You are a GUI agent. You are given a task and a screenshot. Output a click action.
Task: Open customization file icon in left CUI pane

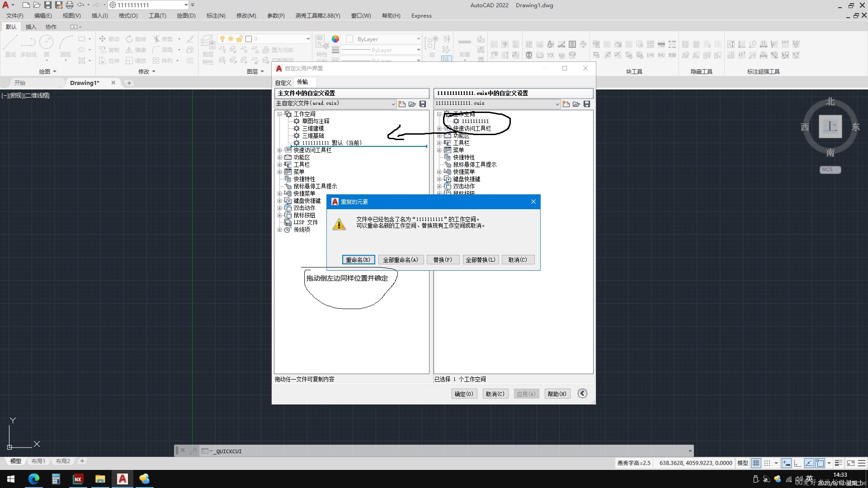tap(412, 104)
